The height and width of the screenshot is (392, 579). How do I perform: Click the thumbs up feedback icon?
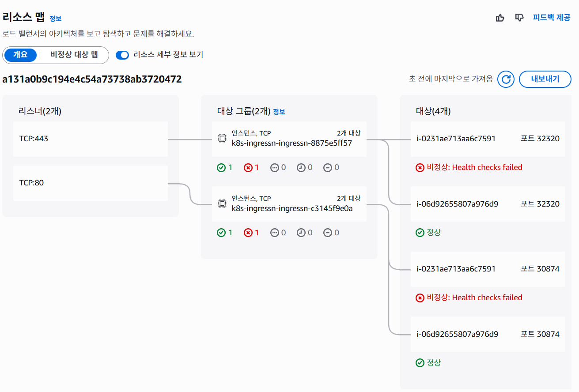click(x=500, y=18)
